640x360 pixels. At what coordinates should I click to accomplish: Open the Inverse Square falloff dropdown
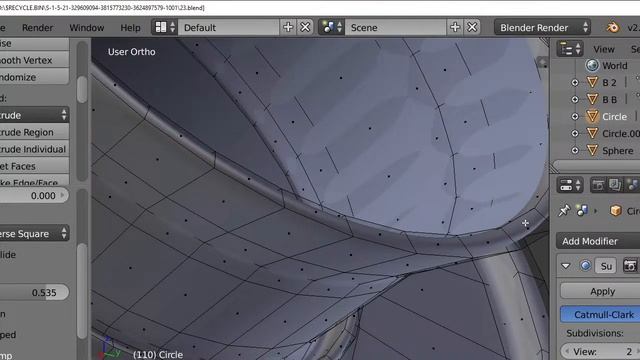click(x=34, y=233)
